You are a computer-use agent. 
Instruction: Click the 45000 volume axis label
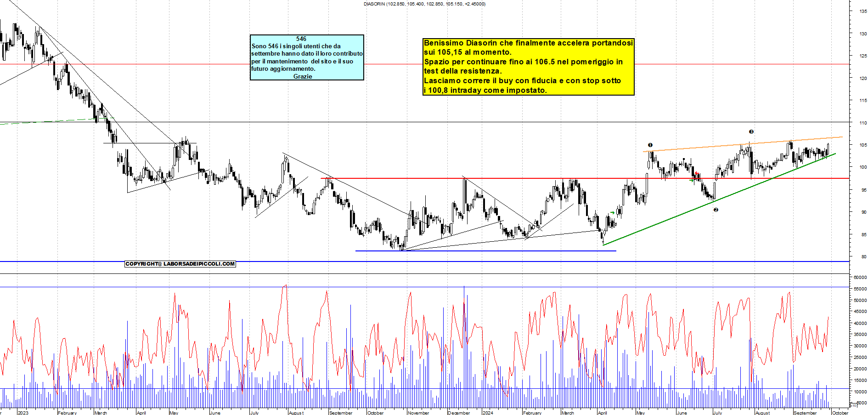click(861, 312)
